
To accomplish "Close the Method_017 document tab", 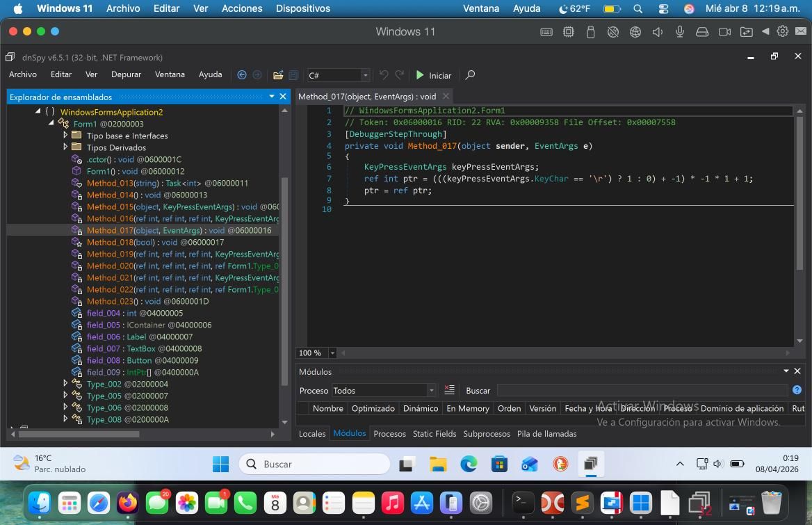I will (446, 97).
